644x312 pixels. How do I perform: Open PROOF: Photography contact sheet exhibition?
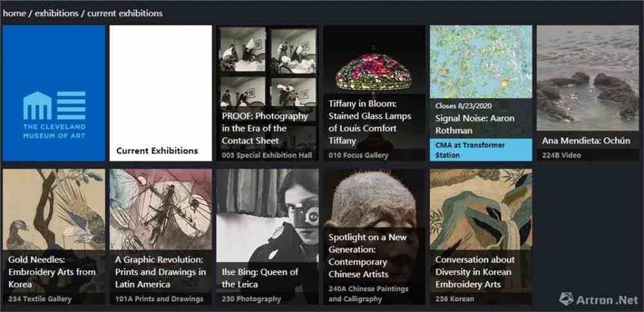pyautogui.click(x=267, y=93)
